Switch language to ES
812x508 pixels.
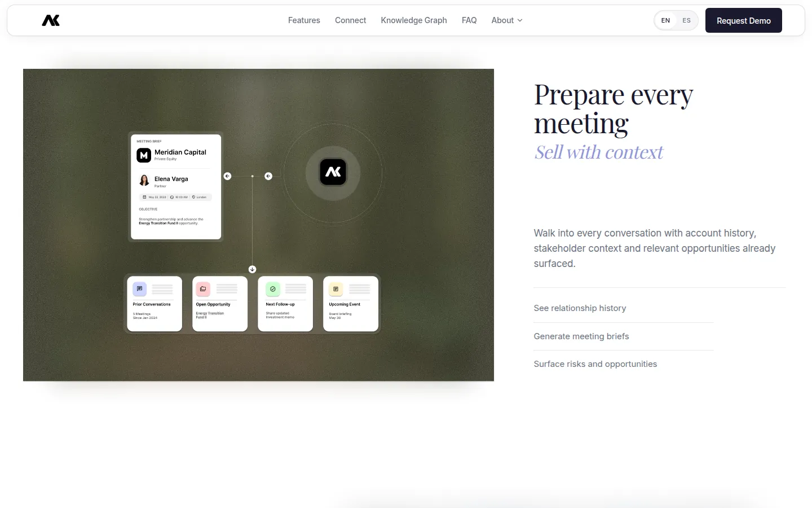point(686,20)
